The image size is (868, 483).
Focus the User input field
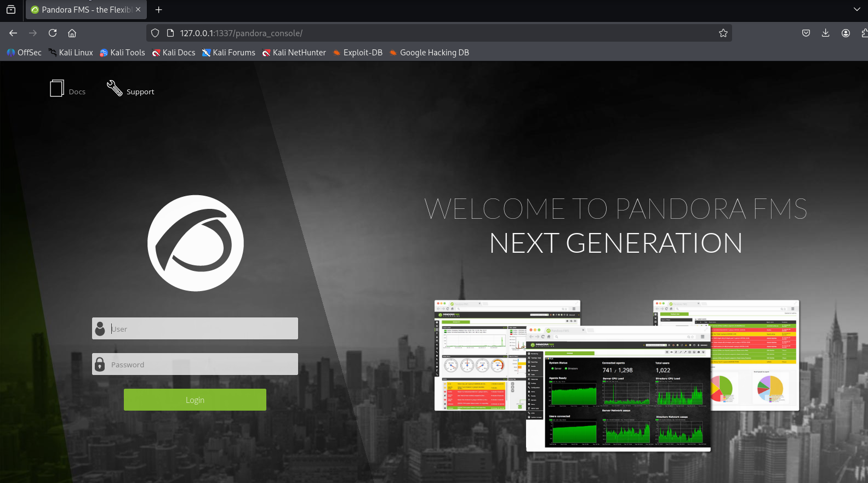195,328
